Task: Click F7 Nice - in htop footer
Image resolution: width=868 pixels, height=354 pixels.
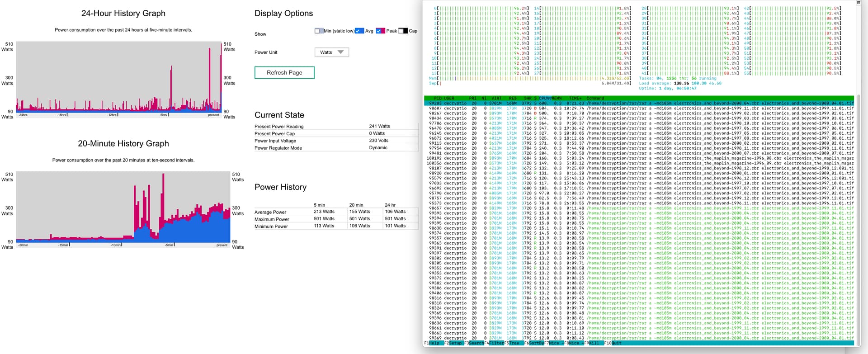Action: (x=554, y=343)
